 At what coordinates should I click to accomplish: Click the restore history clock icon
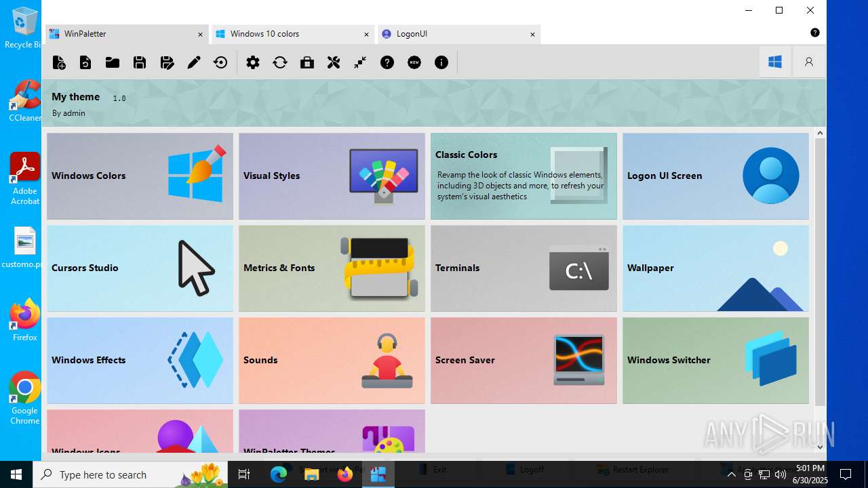220,62
